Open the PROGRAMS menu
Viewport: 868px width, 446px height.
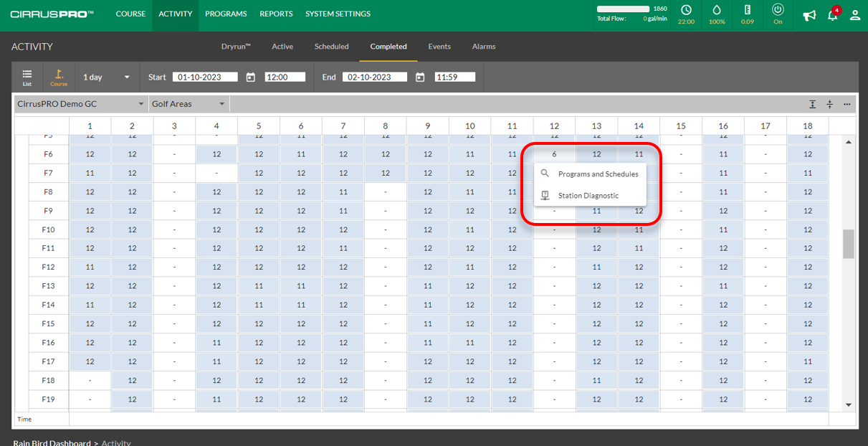click(x=226, y=14)
